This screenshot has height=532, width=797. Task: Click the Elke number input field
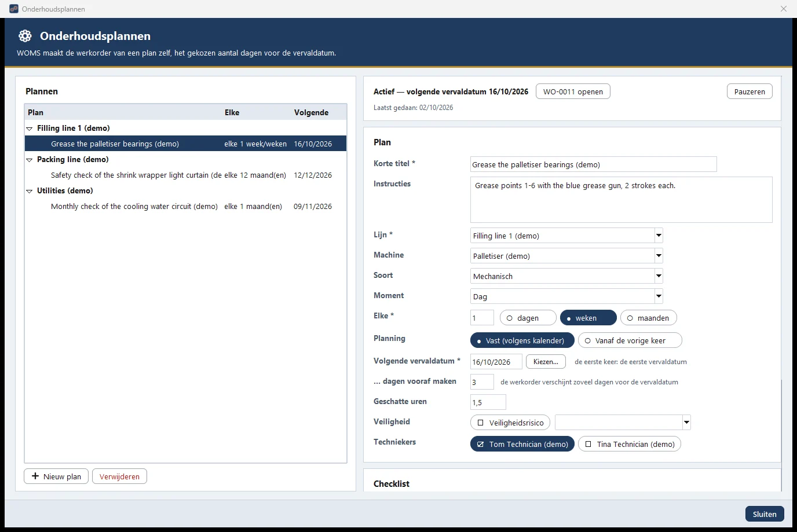click(x=482, y=318)
